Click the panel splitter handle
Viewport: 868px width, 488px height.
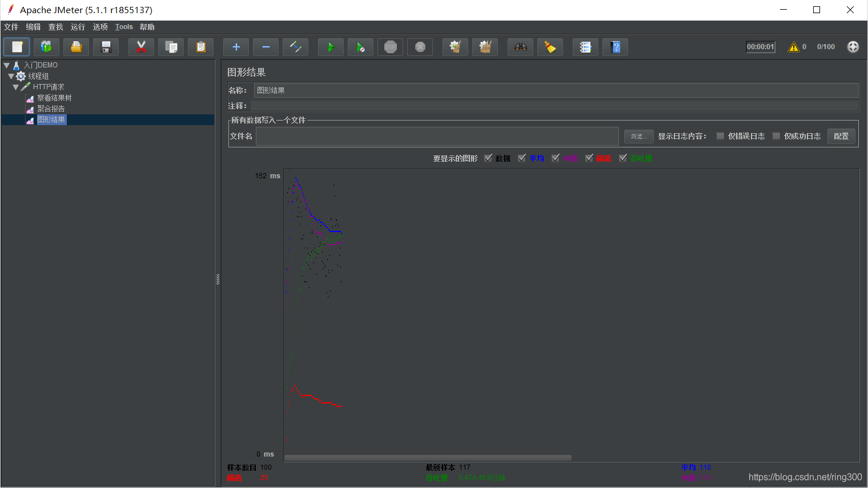point(218,279)
